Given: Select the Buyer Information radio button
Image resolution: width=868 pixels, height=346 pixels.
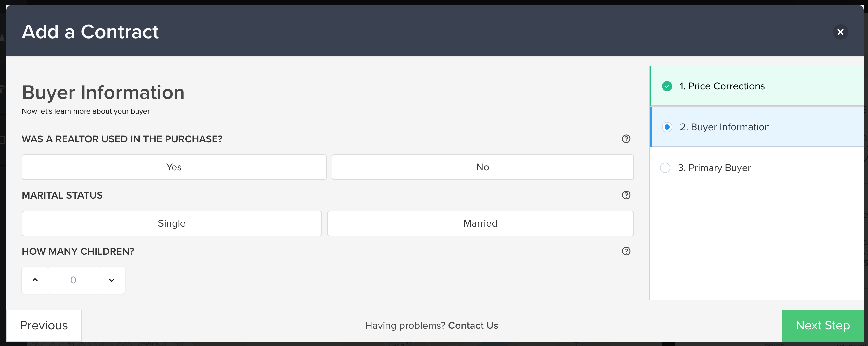Looking at the screenshot, I should pos(667,127).
